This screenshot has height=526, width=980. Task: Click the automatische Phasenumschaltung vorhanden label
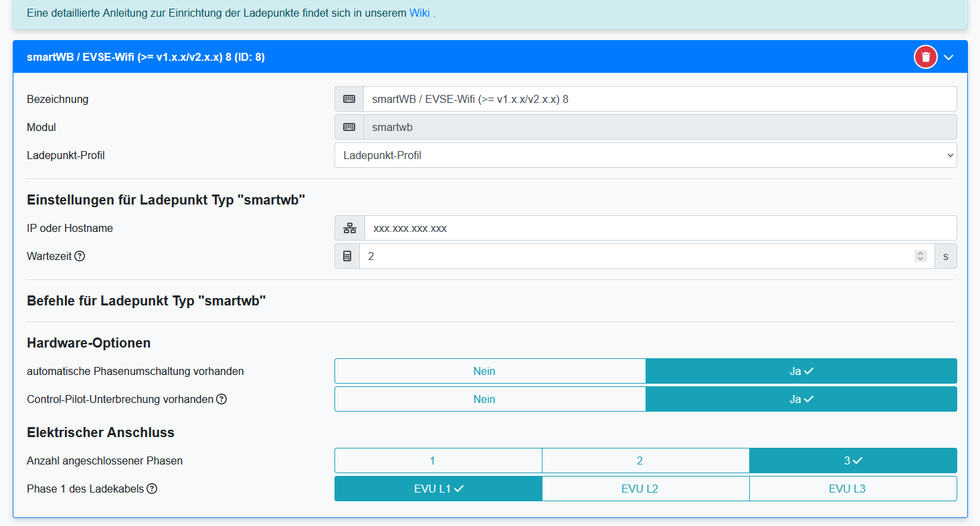tap(135, 371)
